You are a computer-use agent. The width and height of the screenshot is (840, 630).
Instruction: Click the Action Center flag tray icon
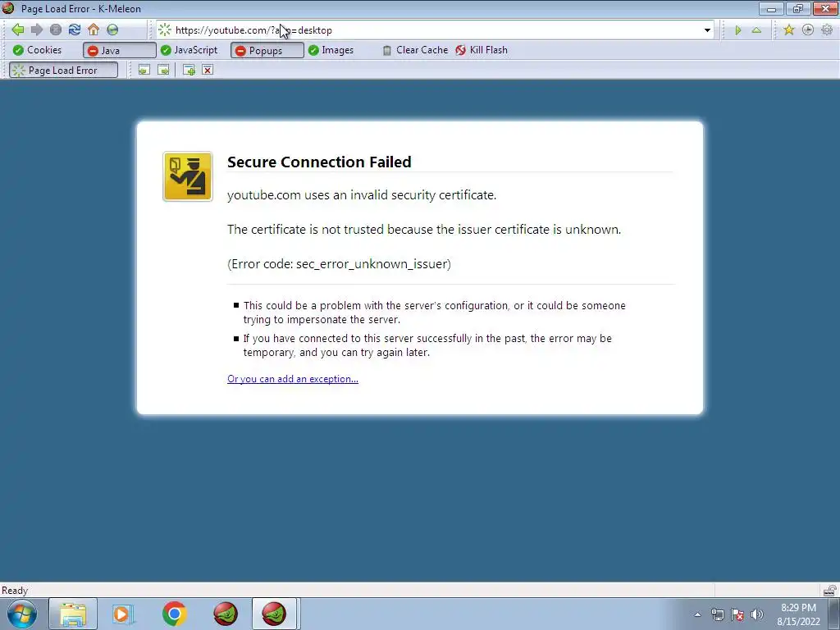737,614
